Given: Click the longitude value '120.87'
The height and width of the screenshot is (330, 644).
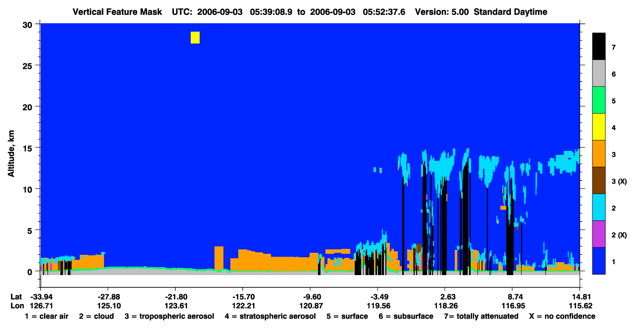Looking at the screenshot, I should pos(310,306).
